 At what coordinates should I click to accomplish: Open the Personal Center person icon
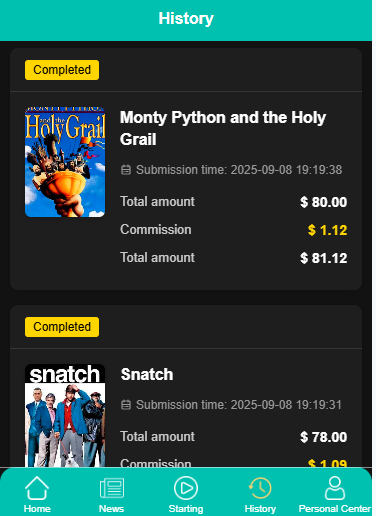[x=335, y=488]
